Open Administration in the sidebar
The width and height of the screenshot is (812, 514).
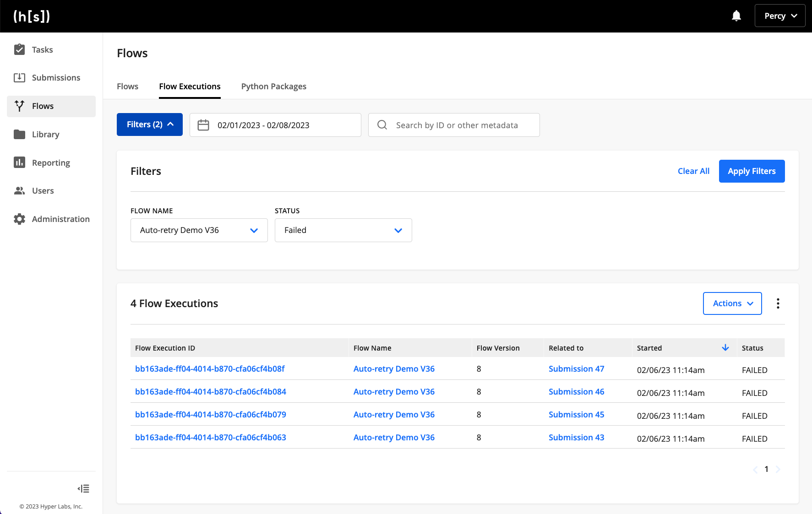51,219
